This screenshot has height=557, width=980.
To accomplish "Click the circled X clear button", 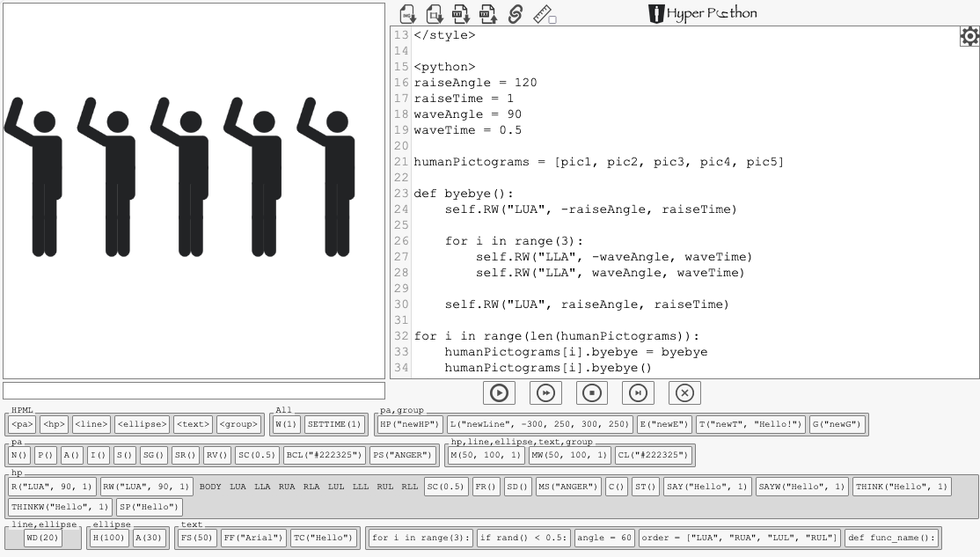I will click(684, 392).
